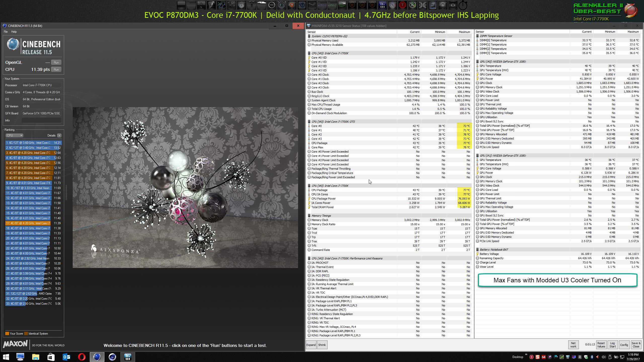Screen dimensions: 644x362
Task: Open the Cinebench File menu
Action: 6,32
